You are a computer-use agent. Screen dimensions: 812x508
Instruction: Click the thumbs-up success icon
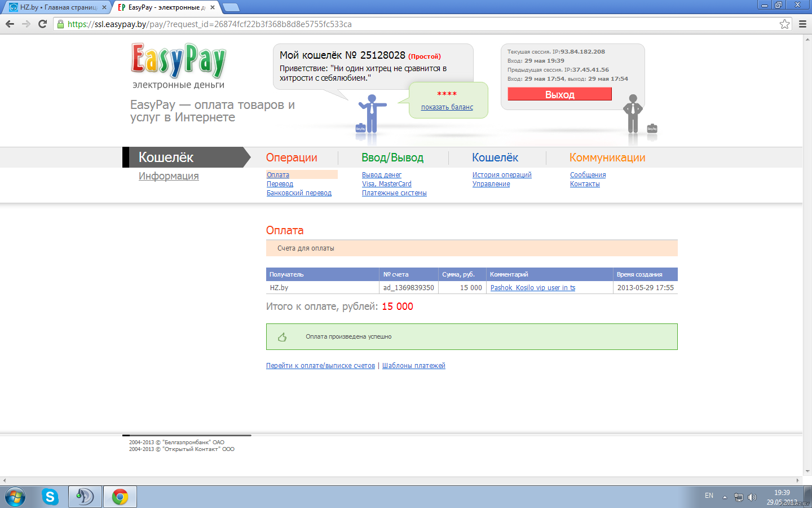pyautogui.click(x=283, y=337)
